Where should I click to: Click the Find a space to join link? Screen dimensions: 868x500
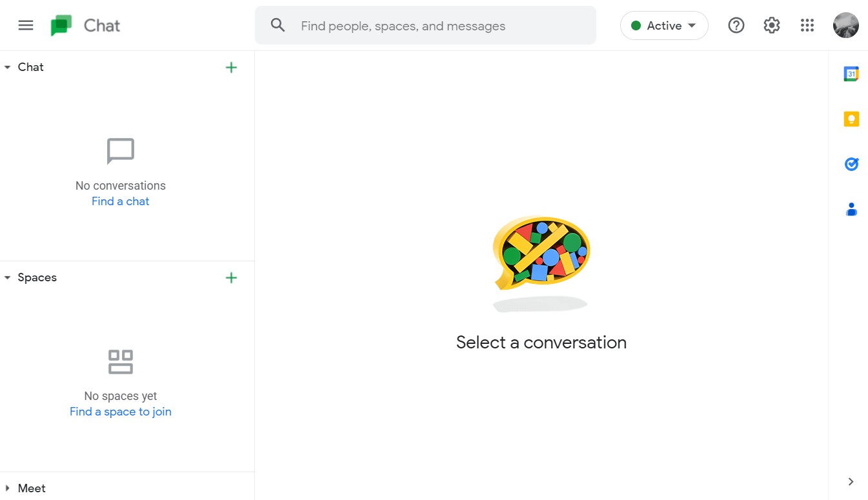[120, 411]
